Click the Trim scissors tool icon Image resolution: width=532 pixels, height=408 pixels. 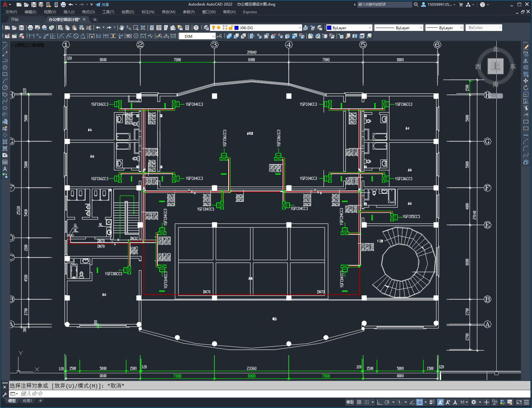tap(526, 108)
